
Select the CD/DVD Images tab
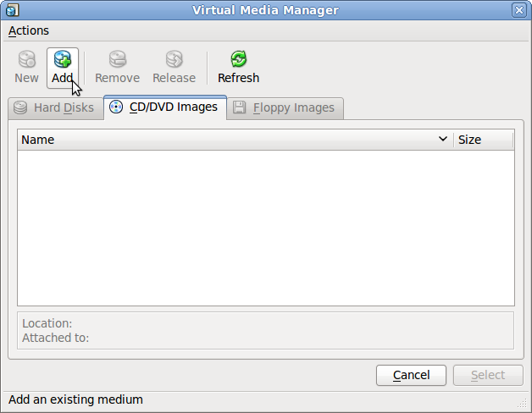click(164, 107)
